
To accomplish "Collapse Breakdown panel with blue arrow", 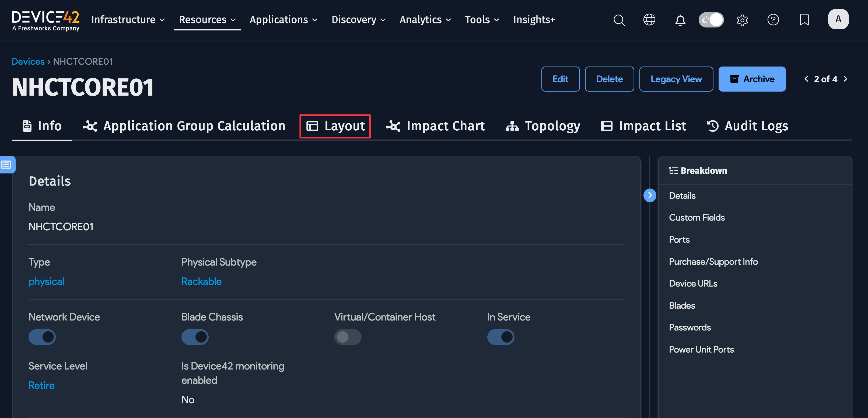I will (650, 195).
